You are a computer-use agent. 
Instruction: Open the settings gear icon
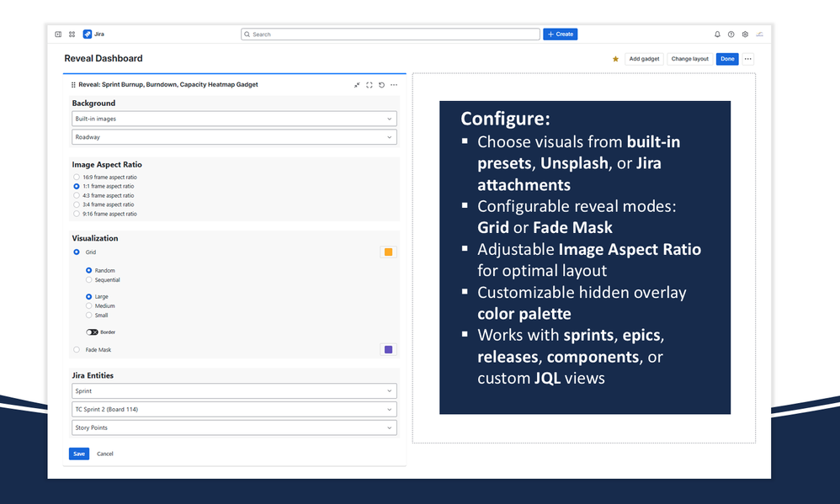coord(745,34)
